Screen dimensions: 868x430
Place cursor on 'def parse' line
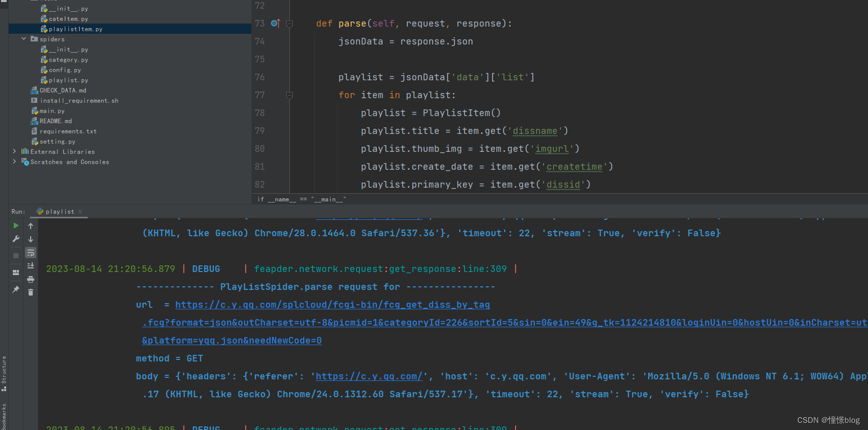click(414, 24)
